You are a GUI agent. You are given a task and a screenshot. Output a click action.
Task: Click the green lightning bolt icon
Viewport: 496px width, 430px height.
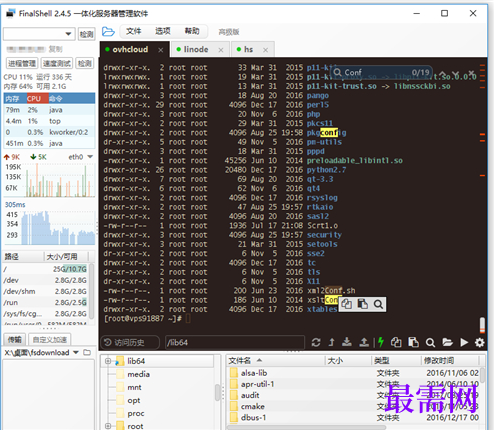pos(381,342)
